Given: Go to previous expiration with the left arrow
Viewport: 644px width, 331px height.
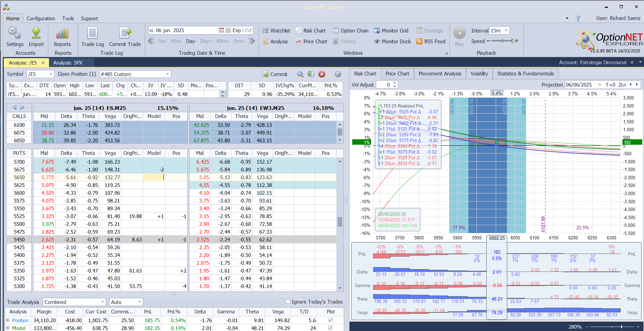Looking at the screenshot, I should (14, 108).
